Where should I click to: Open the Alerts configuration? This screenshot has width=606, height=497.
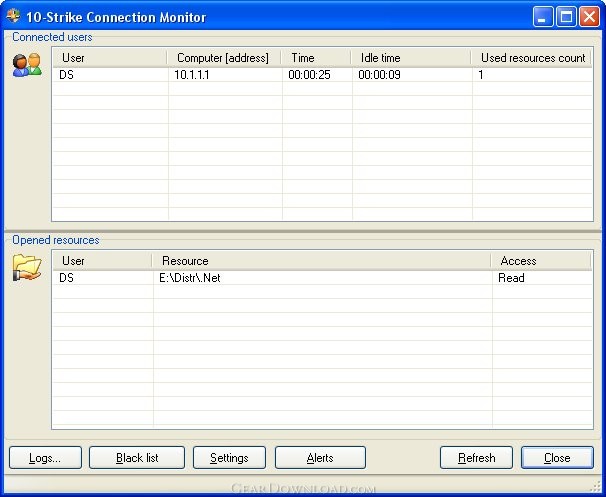click(320, 458)
